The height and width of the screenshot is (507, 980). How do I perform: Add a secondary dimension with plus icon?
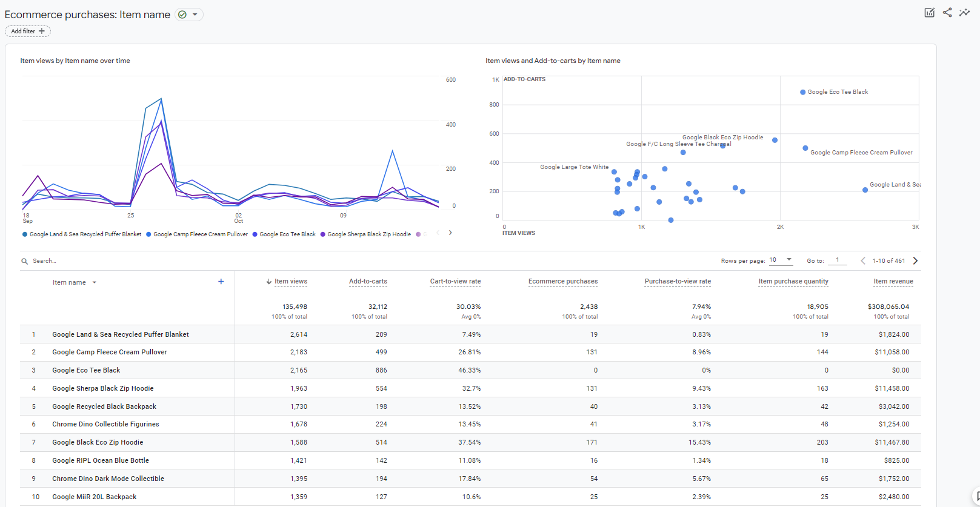(221, 282)
